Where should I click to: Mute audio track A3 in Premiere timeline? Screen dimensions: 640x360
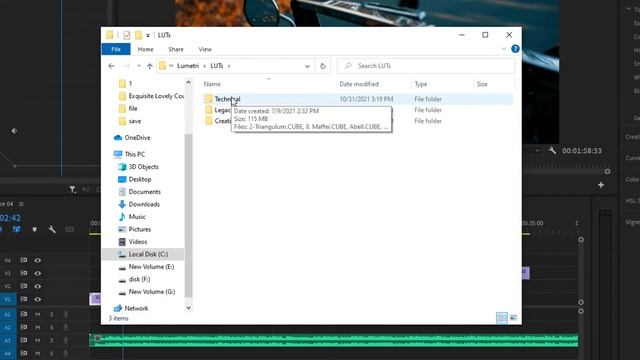[x=38, y=341]
